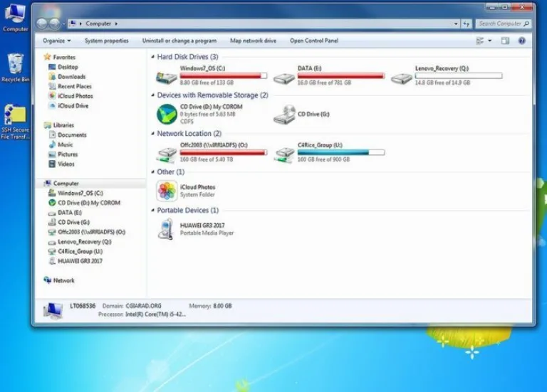The height and width of the screenshot is (392, 547).
Task: Click the LT068536 computer icon in details pane
Action: [53, 310]
